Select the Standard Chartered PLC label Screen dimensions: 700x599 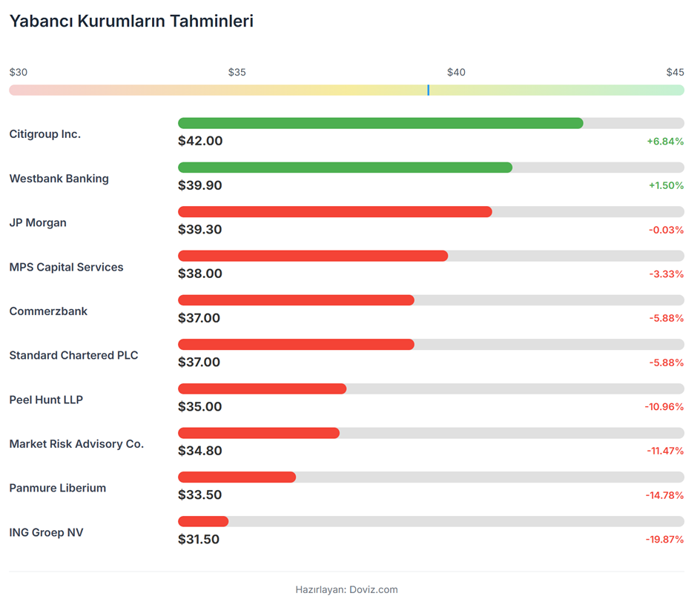tap(73, 355)
